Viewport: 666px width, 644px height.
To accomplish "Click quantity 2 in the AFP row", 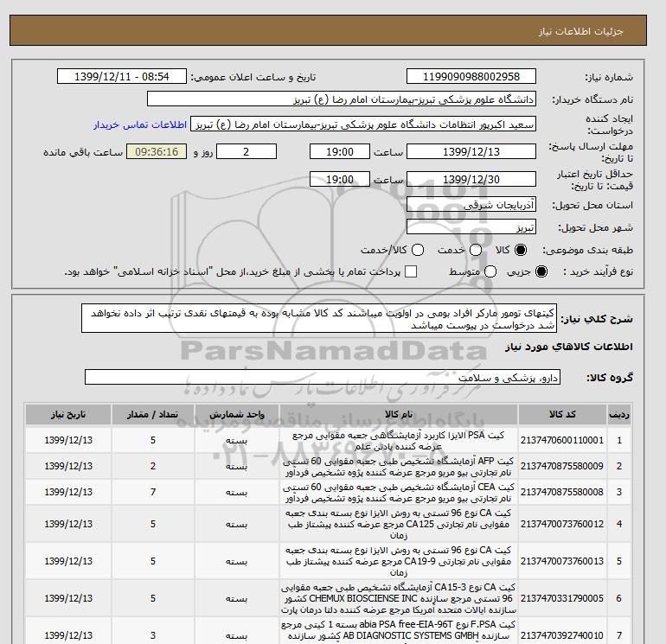I will 153,466.
